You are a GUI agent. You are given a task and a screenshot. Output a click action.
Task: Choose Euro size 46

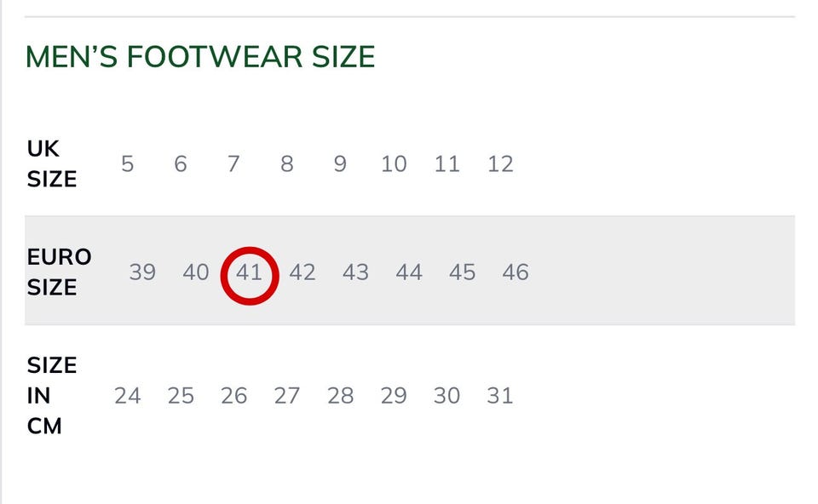pyautogui.click(x=516, y=272)
